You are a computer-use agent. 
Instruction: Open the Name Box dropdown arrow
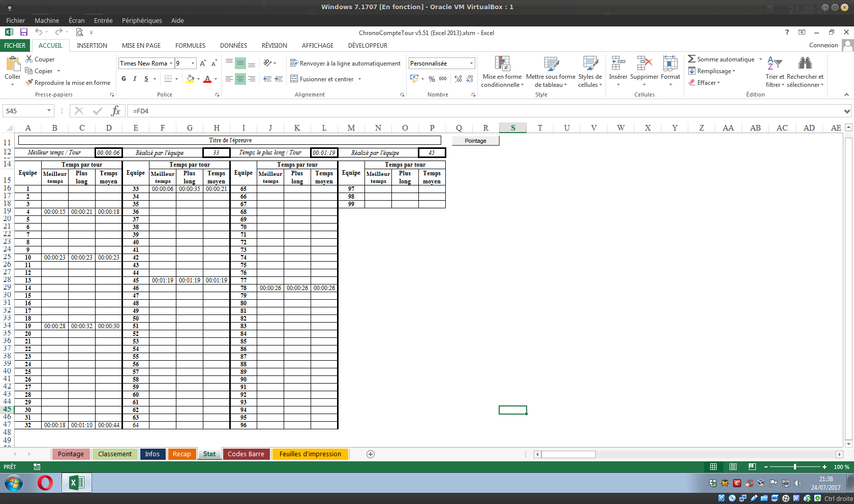pyautogui.click(x=49, y=111)
